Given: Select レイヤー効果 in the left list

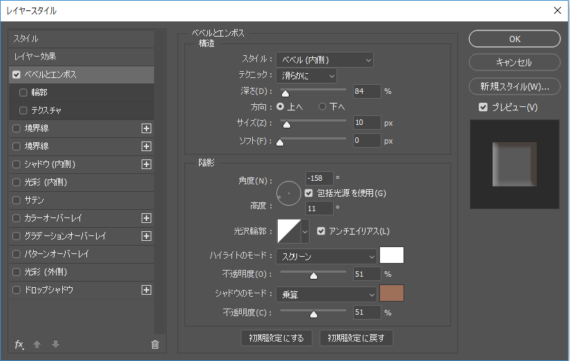Looking at the screenshot, I should tap(81, 56).
